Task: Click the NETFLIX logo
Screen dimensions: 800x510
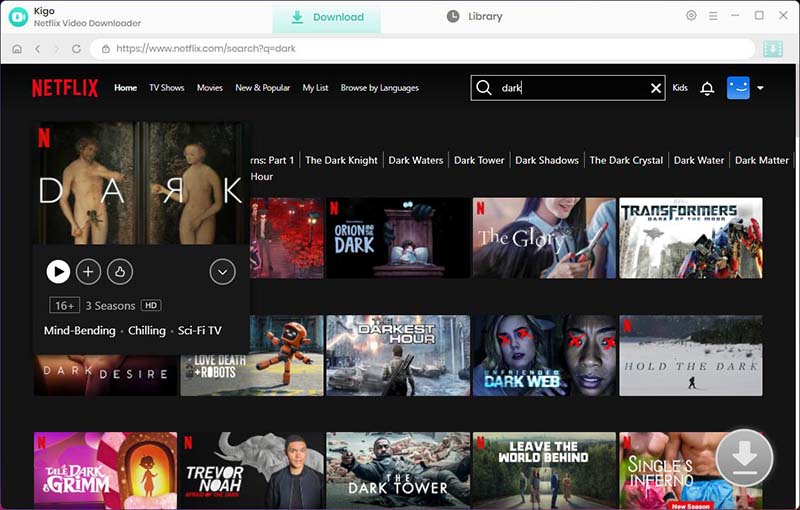Action: coord(65,88)
